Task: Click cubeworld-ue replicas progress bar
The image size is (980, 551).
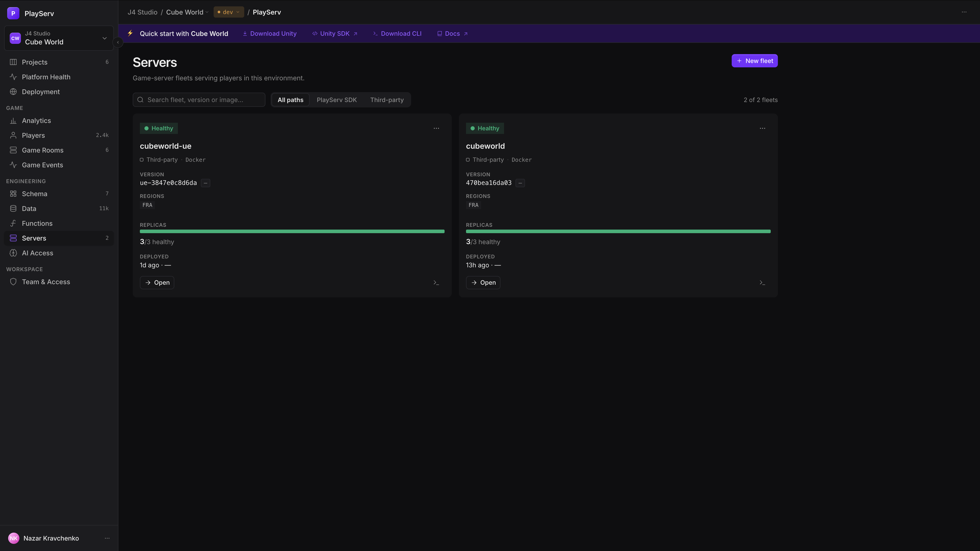Action: 292,231
